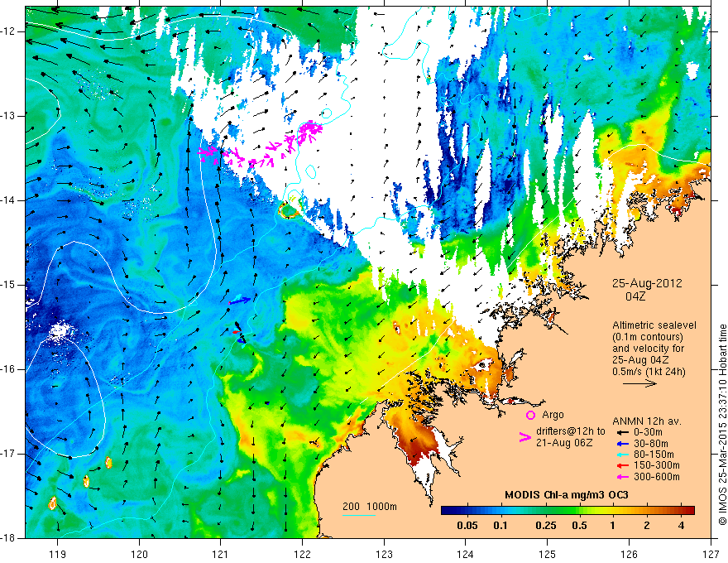Screen dimensions: 728x563
Task: Click the red 150-300m arrow in legend
Action: (622, 465)
